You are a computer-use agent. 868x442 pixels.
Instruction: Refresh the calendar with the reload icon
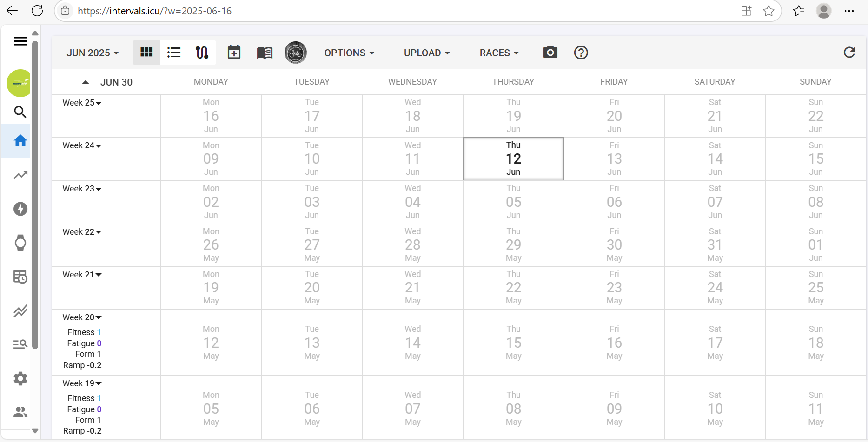(x=849, y=53)
